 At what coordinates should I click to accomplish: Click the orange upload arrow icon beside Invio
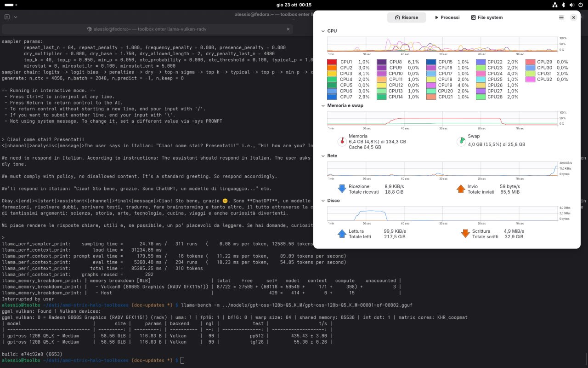point(461,189)
